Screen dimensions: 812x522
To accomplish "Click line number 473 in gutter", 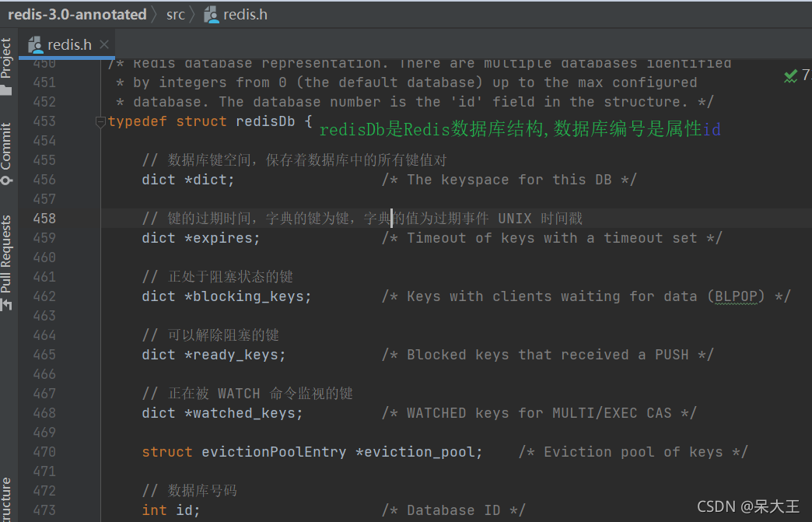I will coord(44,510).
